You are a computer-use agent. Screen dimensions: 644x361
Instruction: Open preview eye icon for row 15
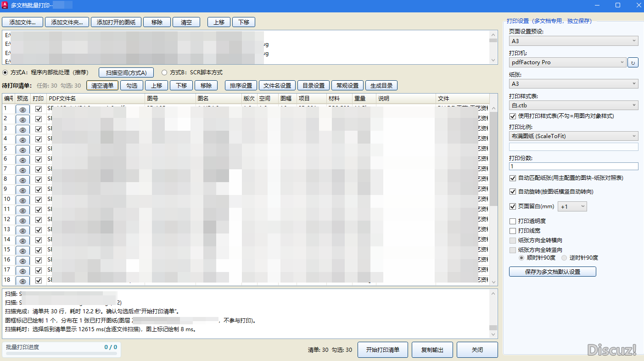click(22, 250)
